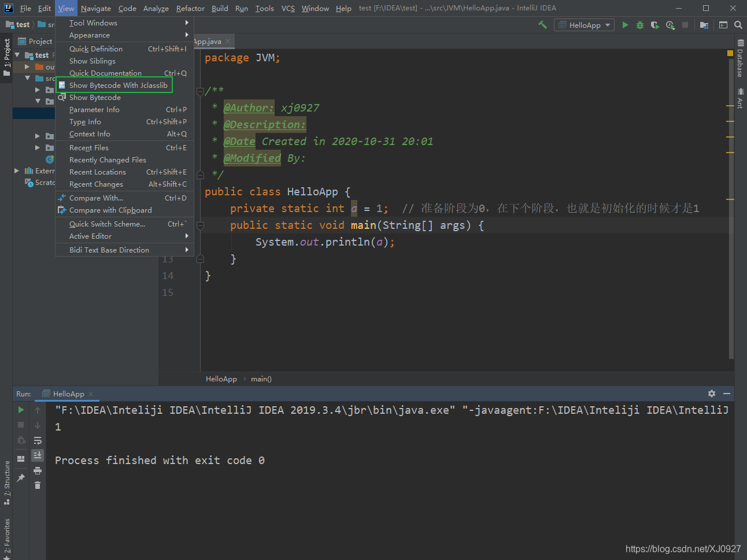The height and width of the screenshot is (560, 747).
Task: Click the inspection status indicator square
Action: point(730,53)
